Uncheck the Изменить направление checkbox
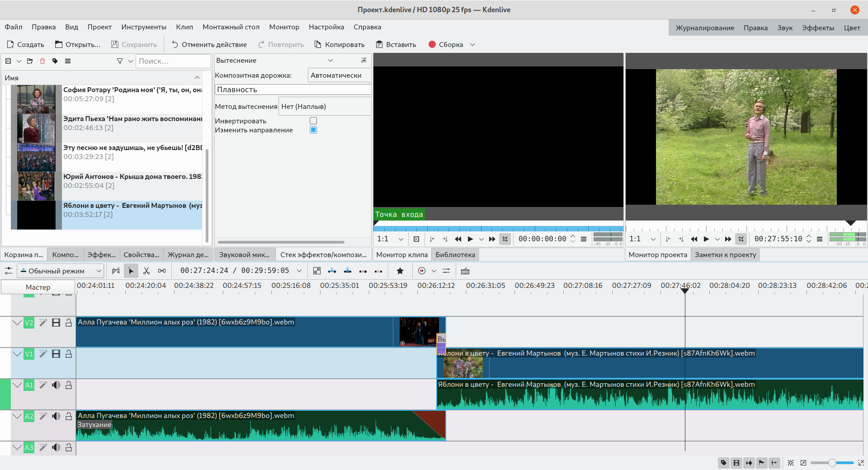The height and width of the screenshot is (470, 868). (x=313, y=130)
